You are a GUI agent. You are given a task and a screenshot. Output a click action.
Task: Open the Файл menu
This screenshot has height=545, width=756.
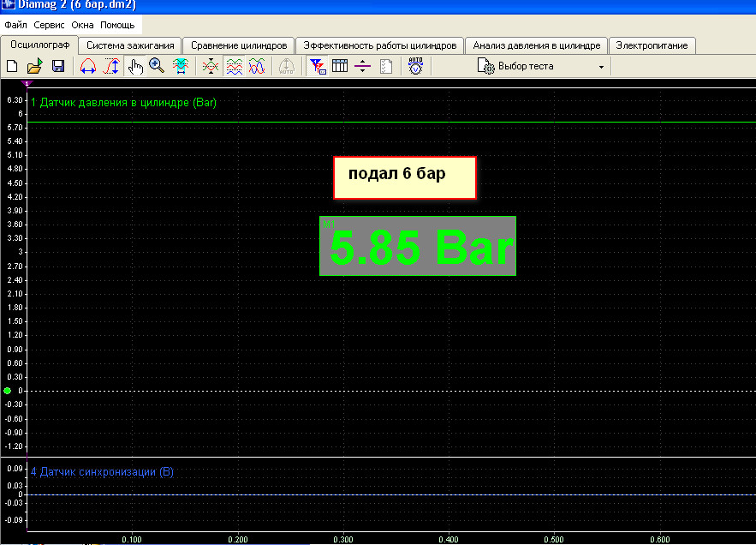16,25
